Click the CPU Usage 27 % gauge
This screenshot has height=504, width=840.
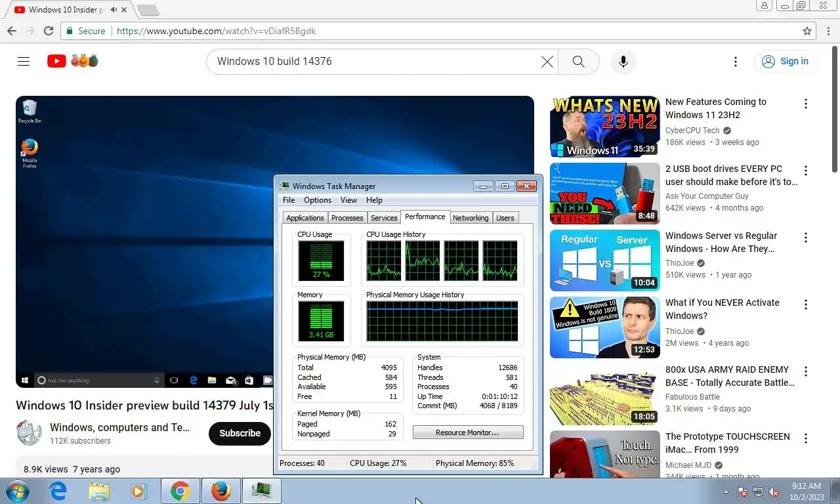click(x=321, y=261)
